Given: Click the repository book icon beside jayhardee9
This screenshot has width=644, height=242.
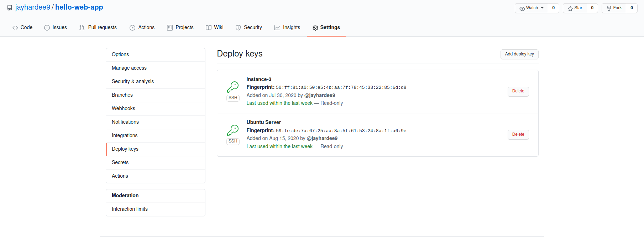Looking at the screenshot, I should [10, 8].
